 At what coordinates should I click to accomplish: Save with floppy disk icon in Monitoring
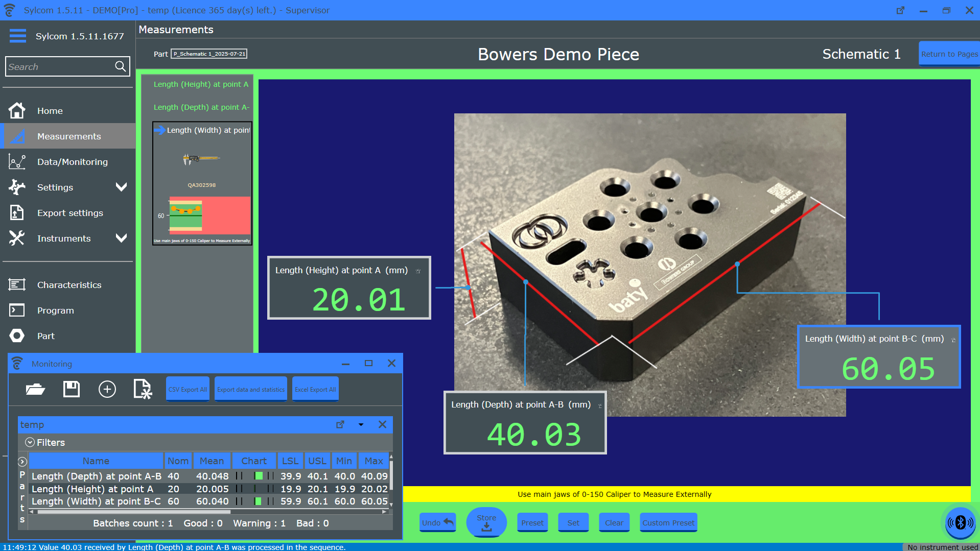(72, 389)
